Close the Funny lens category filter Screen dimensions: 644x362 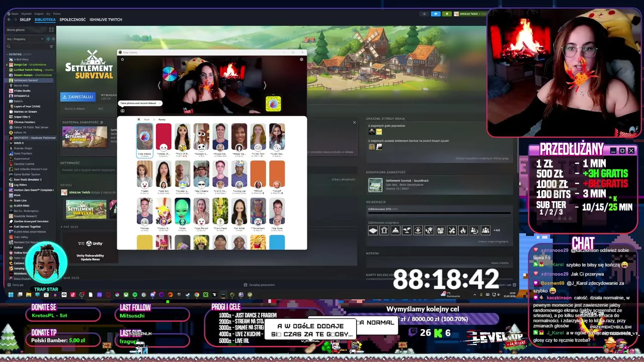pos(139,120)
